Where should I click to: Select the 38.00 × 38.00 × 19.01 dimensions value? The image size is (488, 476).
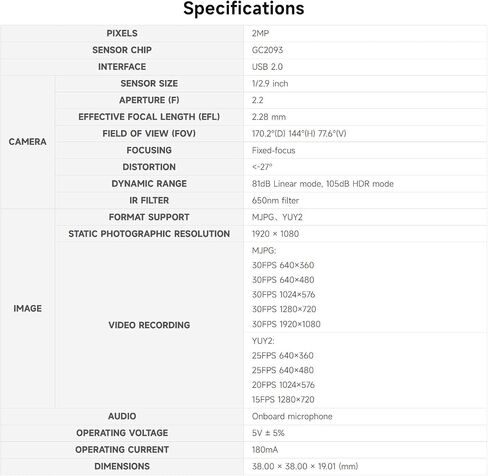305,466
